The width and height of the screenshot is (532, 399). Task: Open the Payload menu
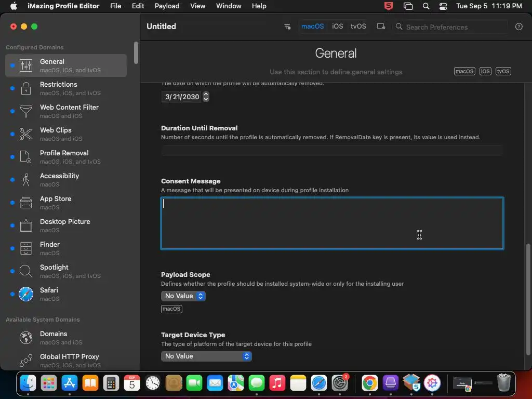coord(167,6)
